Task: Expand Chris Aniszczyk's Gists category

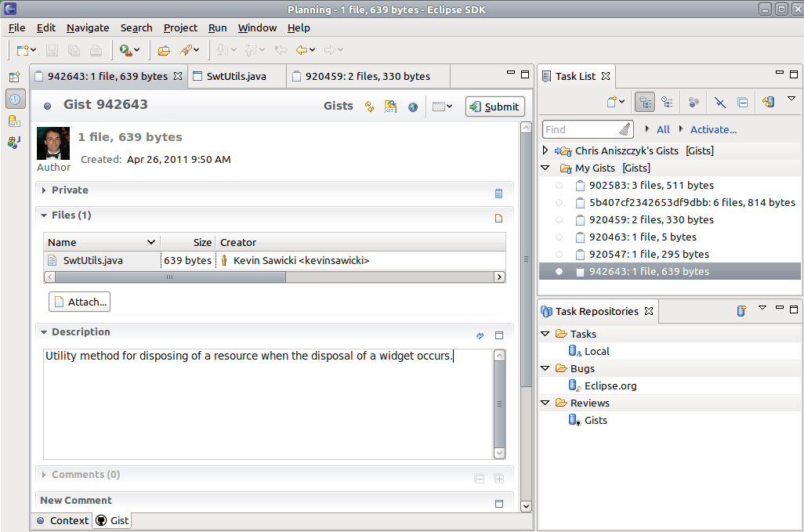Action: coord(546,150)
